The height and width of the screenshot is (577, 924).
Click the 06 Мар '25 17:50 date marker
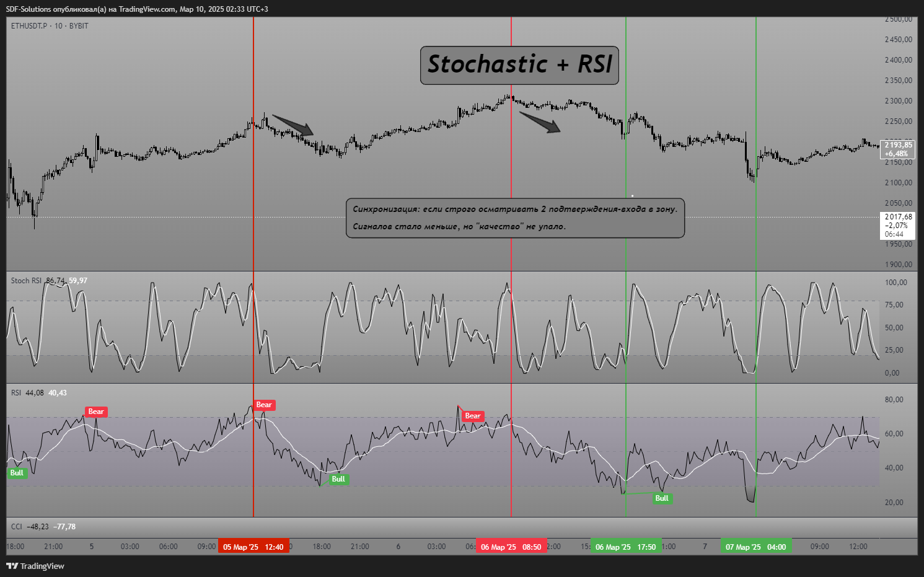[x=626, y=547]
